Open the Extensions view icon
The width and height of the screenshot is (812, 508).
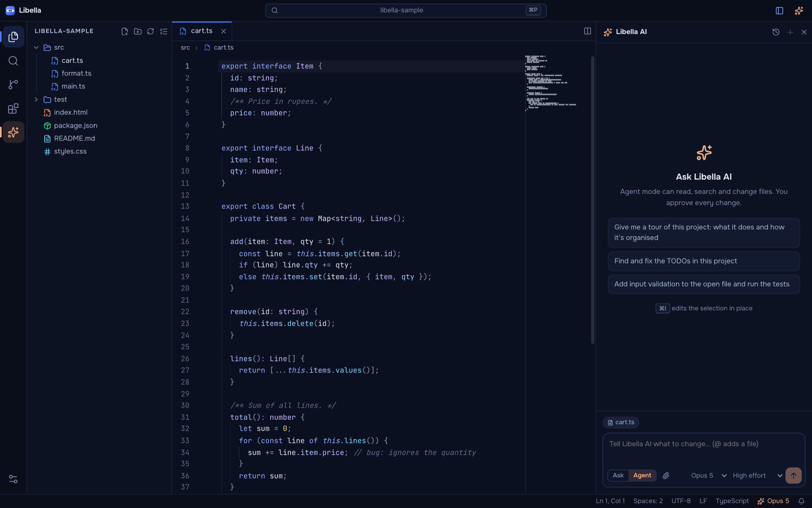(13, 109)
